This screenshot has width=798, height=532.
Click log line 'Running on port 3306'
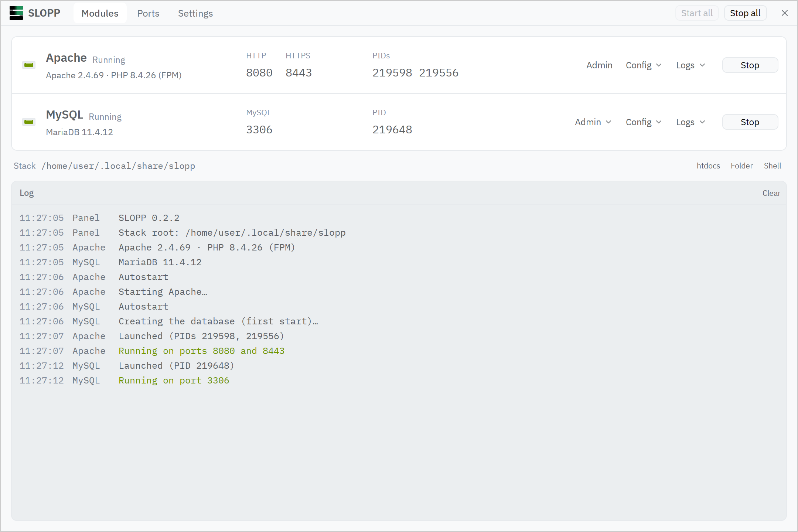(x=174, y=380)
